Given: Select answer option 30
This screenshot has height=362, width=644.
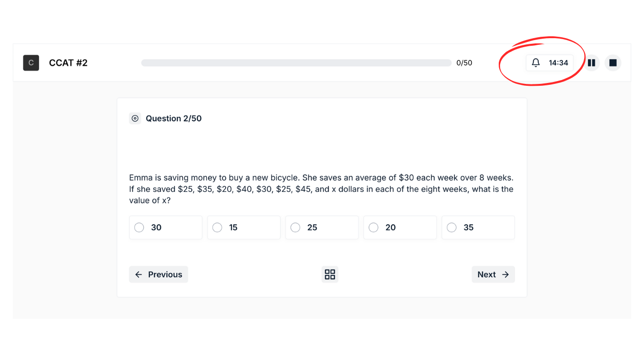Looking at the screenshot, I should click(139, 228).
